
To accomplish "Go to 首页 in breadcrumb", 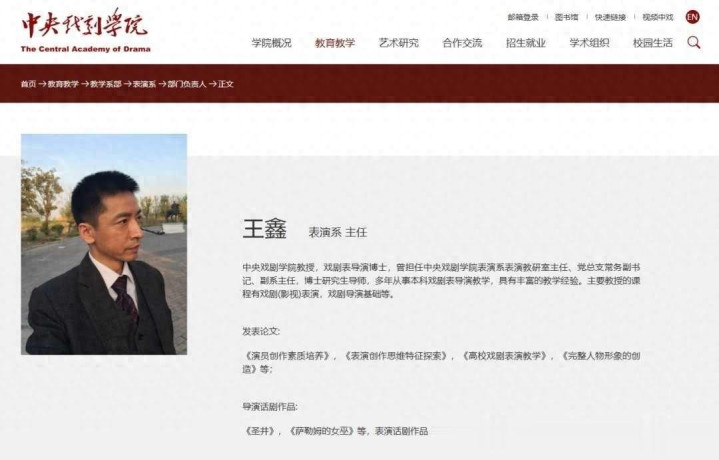I will 28,84.
